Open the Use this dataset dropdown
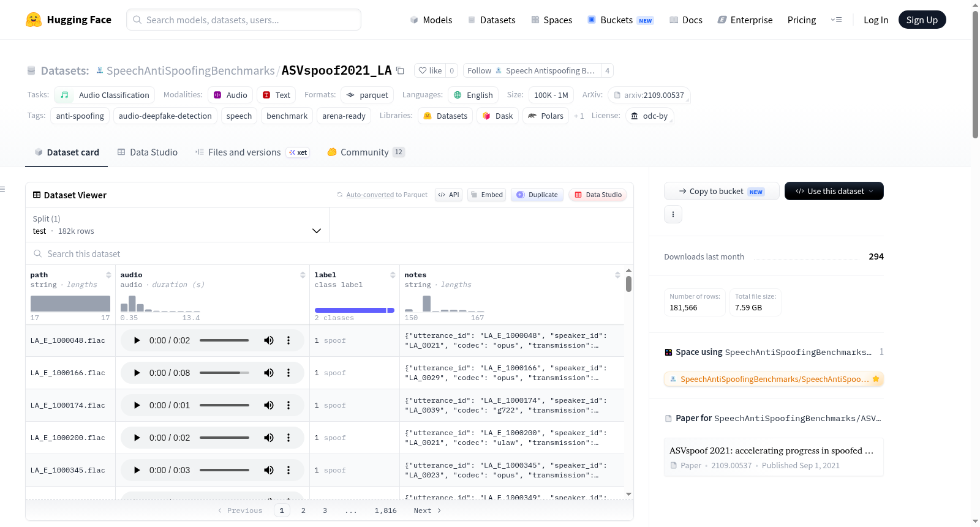 coord(834,191)
